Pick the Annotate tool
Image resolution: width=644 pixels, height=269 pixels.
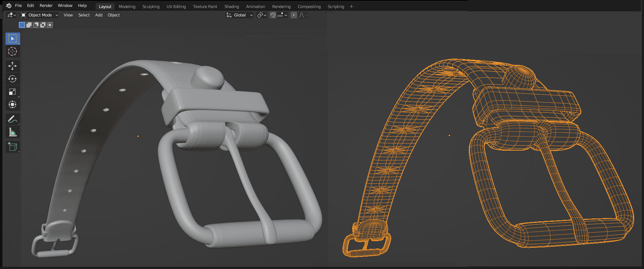click(x=12, y=119)
